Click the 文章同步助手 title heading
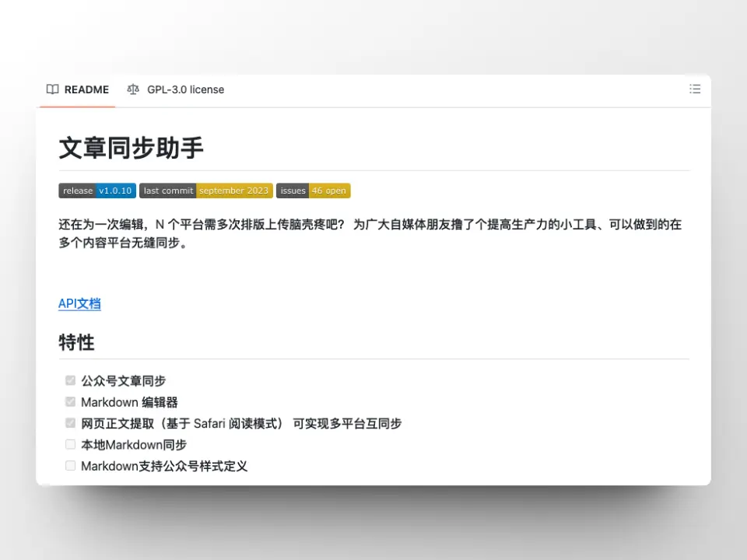 pyautogui.click(x=131, y=148)
